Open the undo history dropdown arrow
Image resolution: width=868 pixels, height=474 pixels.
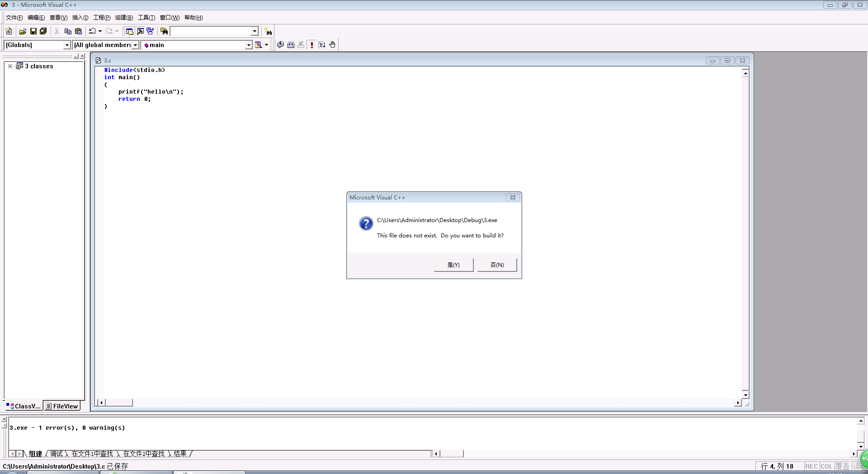pyautogui.click(x=100, y=31)
